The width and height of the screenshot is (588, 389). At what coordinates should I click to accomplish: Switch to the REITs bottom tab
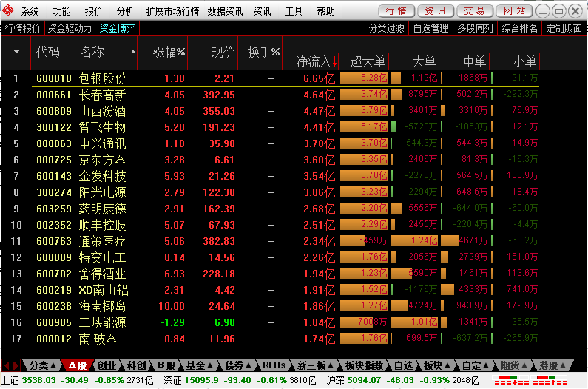tap(274, 365)
